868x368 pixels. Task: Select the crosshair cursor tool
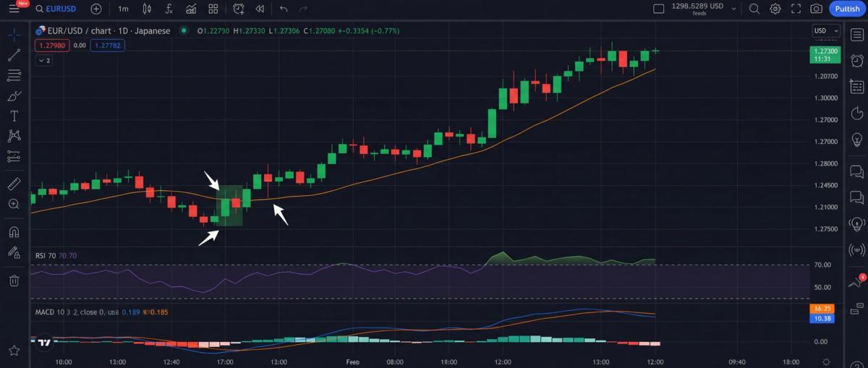14,34
